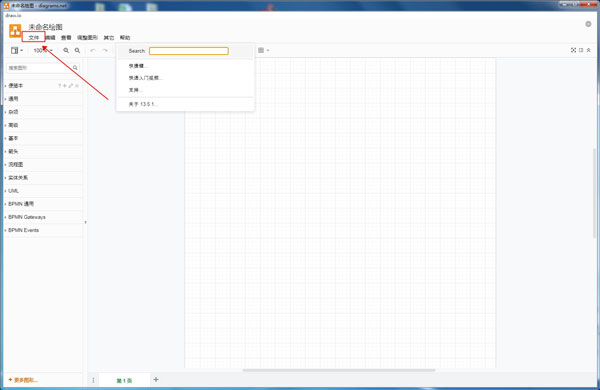
Task: Open the 调整图形 (Arrange) menu
Action: (x=87, y=38)
